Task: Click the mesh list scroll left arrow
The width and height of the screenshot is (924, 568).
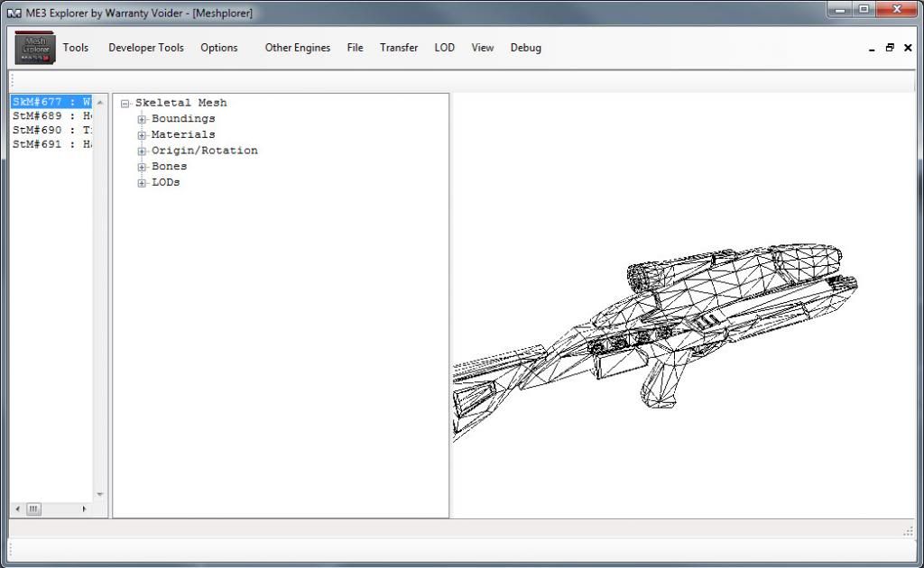Action: (18, 509)
